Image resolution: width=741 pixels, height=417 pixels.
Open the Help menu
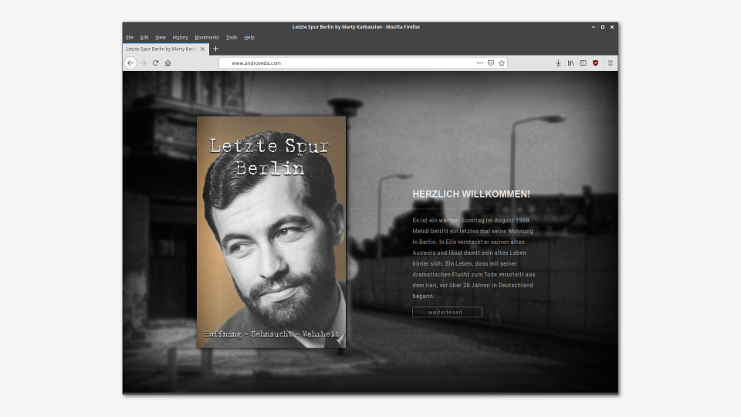(x=249, y=37)
